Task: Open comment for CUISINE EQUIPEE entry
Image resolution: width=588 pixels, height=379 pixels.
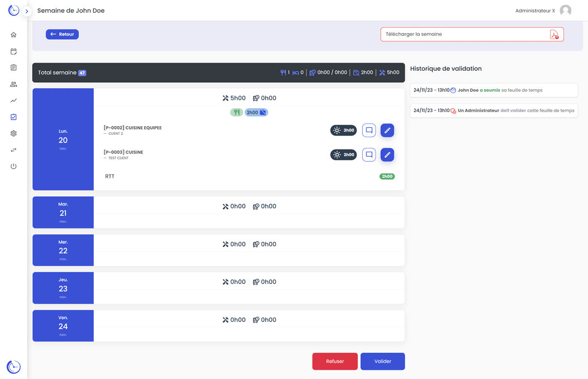Action: click(369, 131)
